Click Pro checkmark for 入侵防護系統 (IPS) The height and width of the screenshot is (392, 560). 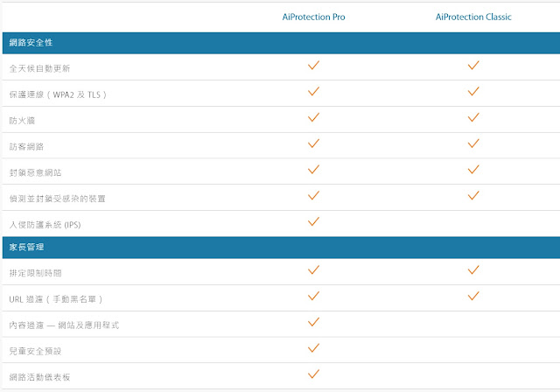(x=313, y=221)
